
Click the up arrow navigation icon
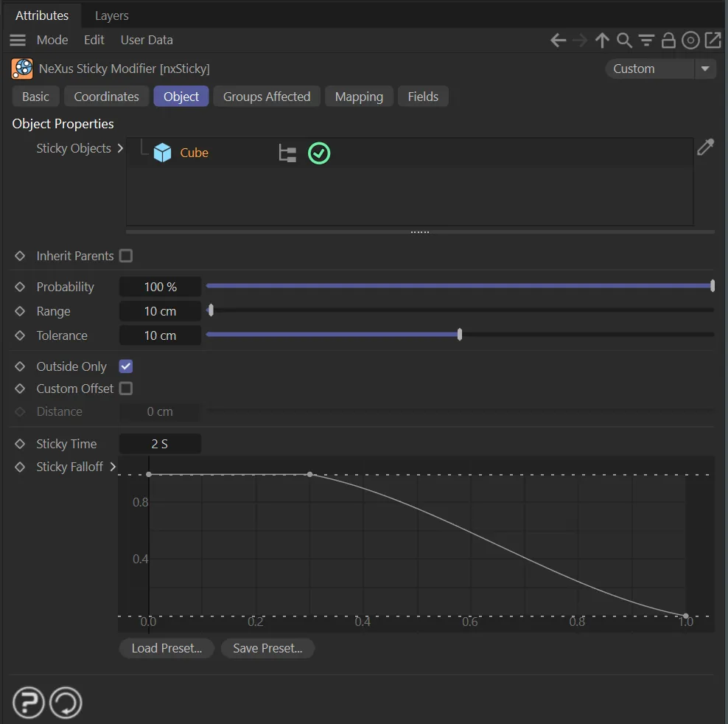tap(602, 41)
